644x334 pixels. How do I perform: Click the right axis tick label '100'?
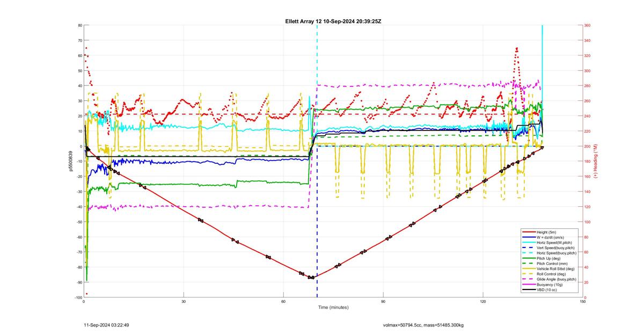point(588,222)
